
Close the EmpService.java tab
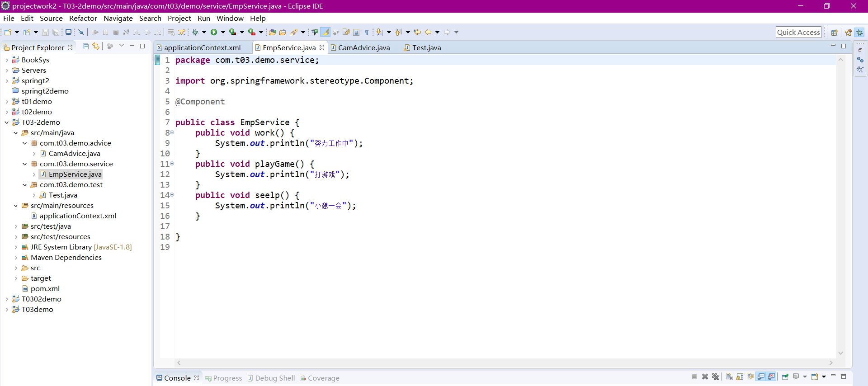(x=322, y=47)
